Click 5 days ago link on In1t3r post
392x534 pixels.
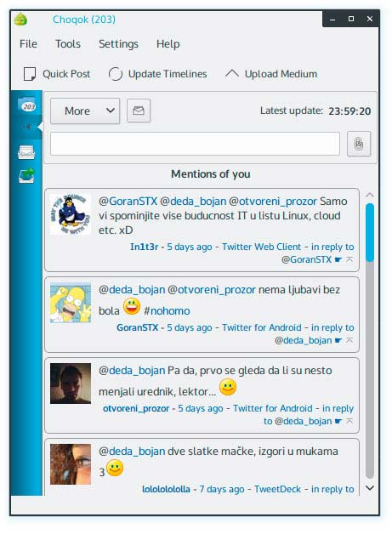coord(189,247)
